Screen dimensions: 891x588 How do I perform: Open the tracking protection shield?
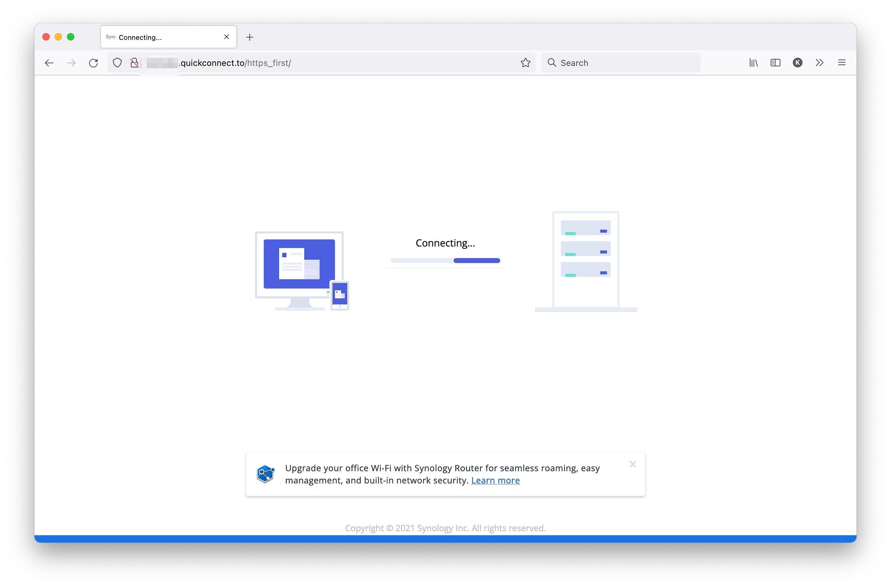[117, 63]
